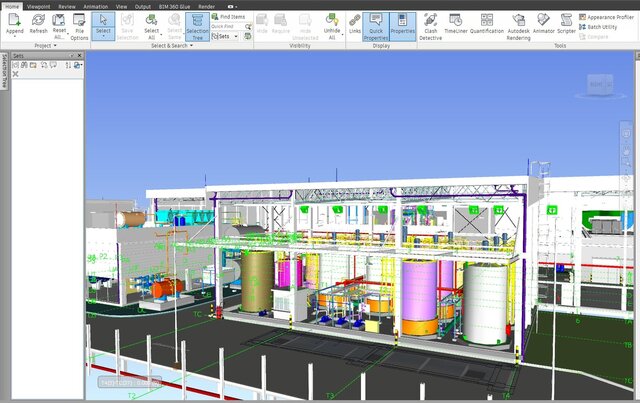Click the Append file icon
Viewport: 640px width, 403px height.
(x=14, y=20)
